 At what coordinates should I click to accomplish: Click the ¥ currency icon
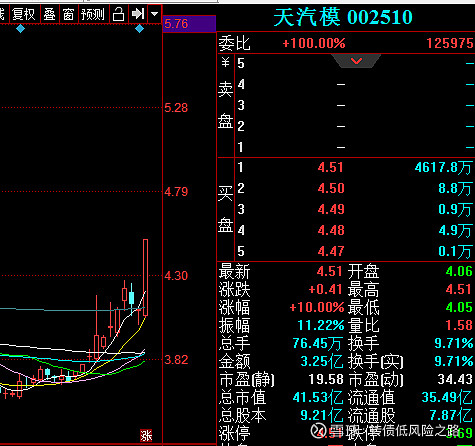(x=225, y=62)
